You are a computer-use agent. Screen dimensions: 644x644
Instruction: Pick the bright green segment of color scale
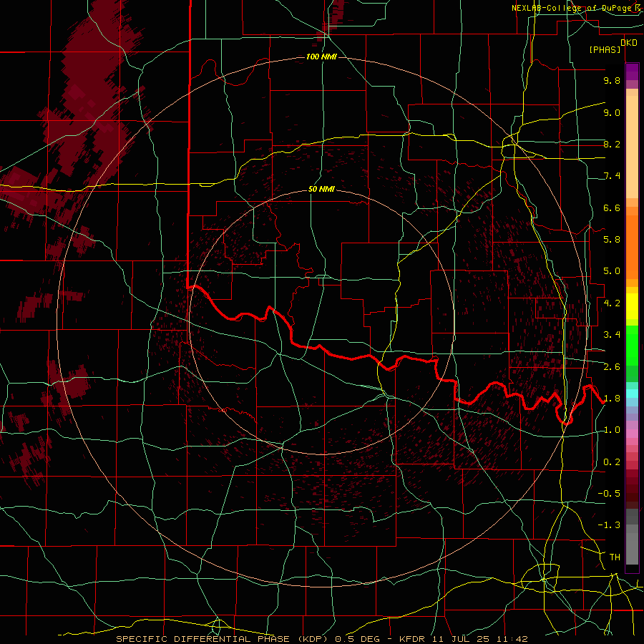pos(632,345)
